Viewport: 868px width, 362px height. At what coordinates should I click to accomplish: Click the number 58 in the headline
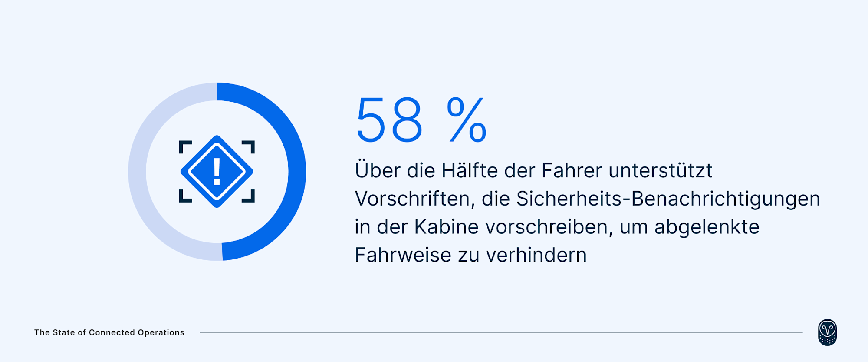click(x=389, y=120)
